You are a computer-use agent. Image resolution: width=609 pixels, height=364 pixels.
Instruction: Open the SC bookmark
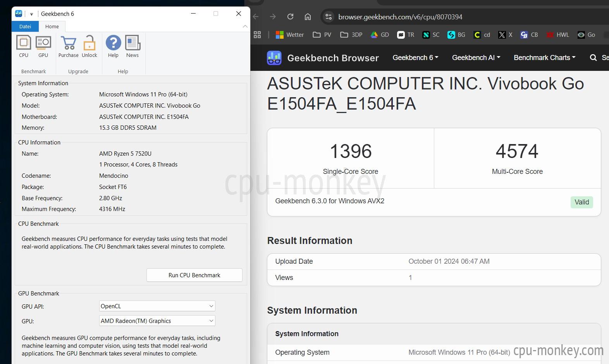coord(431,34)
